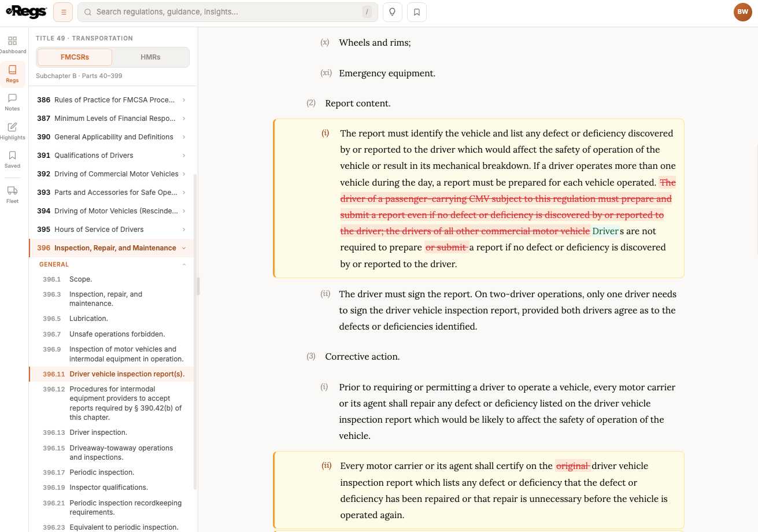Select Part 396 Inspection, Repair, and Maintenance
Viewport: 758px width, 532px height.
tap(111, 248)
